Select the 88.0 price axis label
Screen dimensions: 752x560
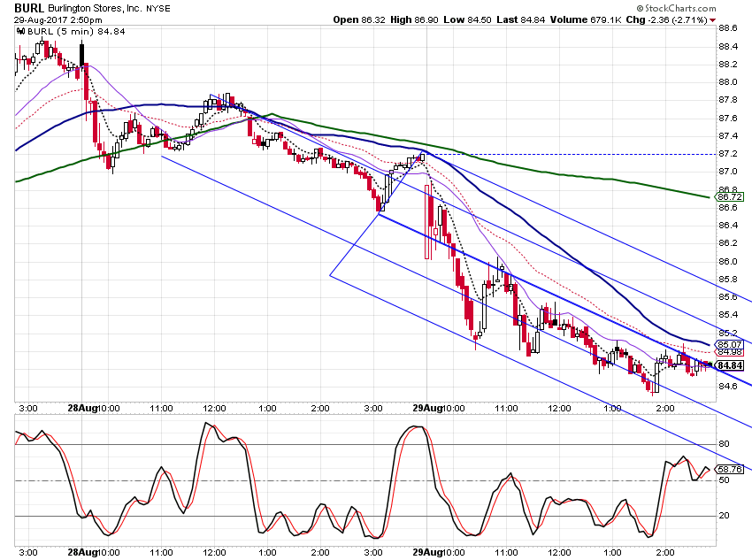(728, 82)
